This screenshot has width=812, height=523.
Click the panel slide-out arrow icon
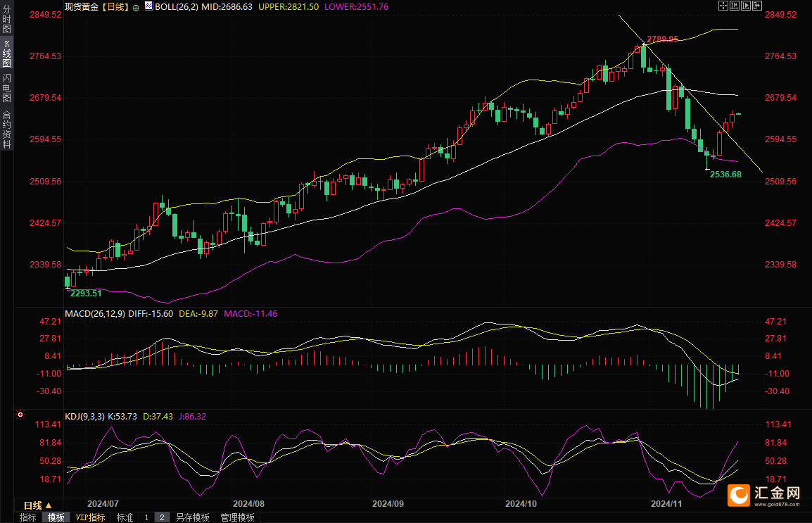click(757, 6)
